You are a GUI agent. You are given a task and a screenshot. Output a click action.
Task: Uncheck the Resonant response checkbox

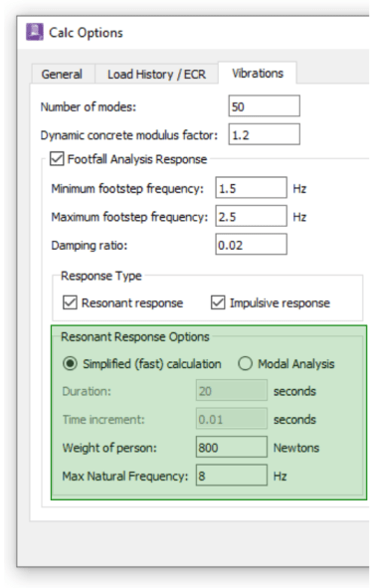[x=71, y=302]
